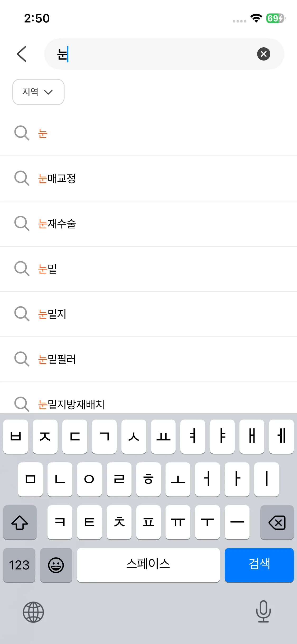Tap the back arrow icon
This screenshot has height=644, width=297.
(22, 54)
